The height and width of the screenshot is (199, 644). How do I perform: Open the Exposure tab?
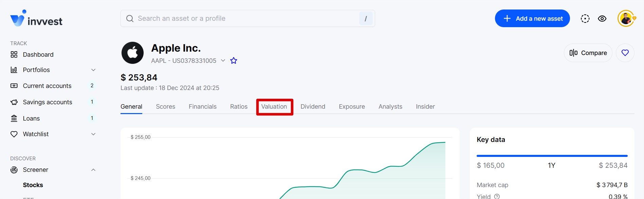(352, 107)
